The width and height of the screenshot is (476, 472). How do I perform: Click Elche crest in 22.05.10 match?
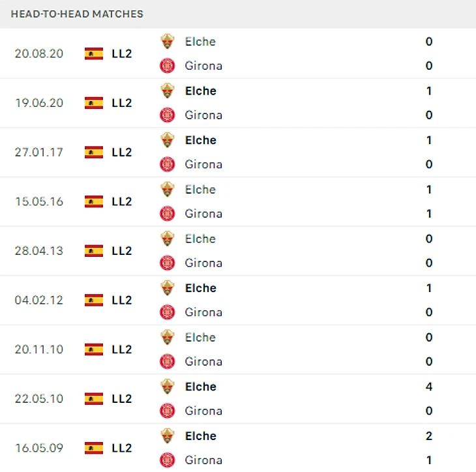[x=168, y=387]
